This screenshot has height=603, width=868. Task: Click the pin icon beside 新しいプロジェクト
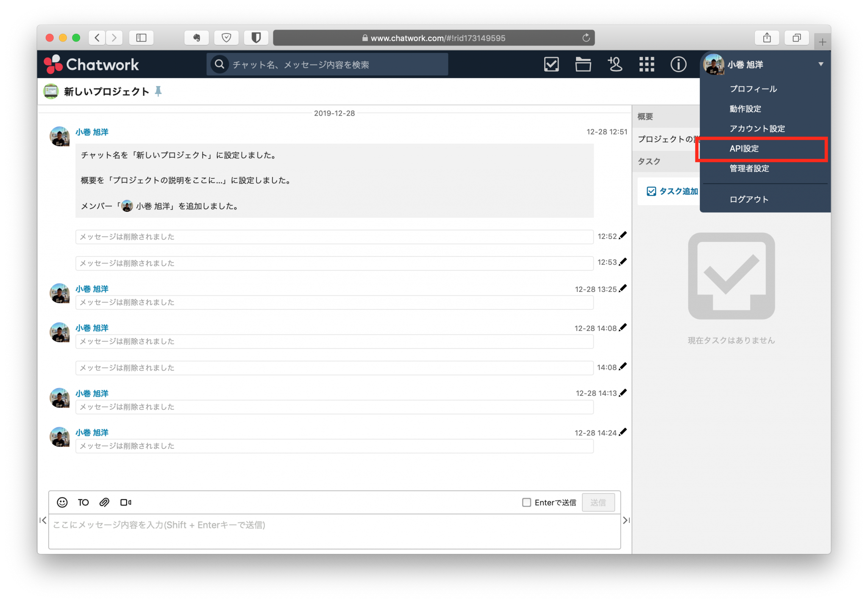click(x=158, y=91)
